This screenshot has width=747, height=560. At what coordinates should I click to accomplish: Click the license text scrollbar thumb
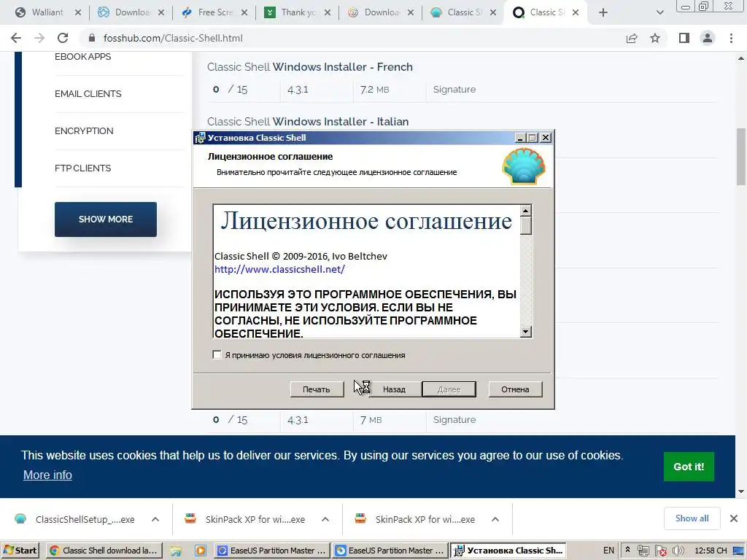[x=525, y=225]
